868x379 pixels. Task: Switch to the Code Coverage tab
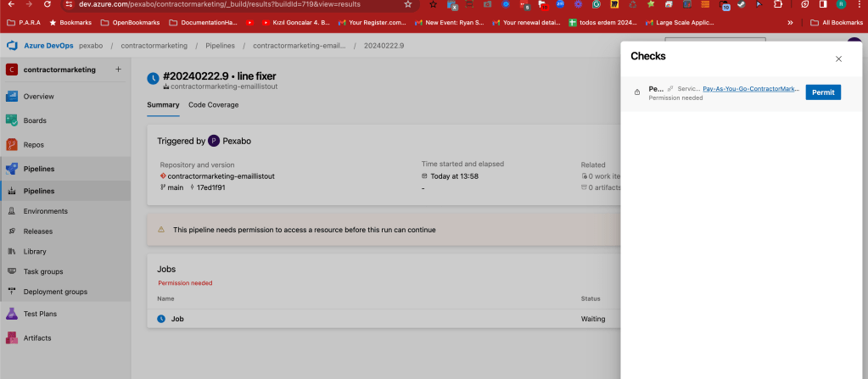click(x=213, y=104)
